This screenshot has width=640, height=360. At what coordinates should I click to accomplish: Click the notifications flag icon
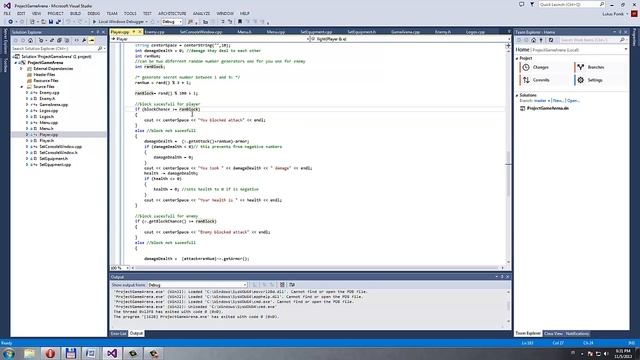[x=532, y=4]
